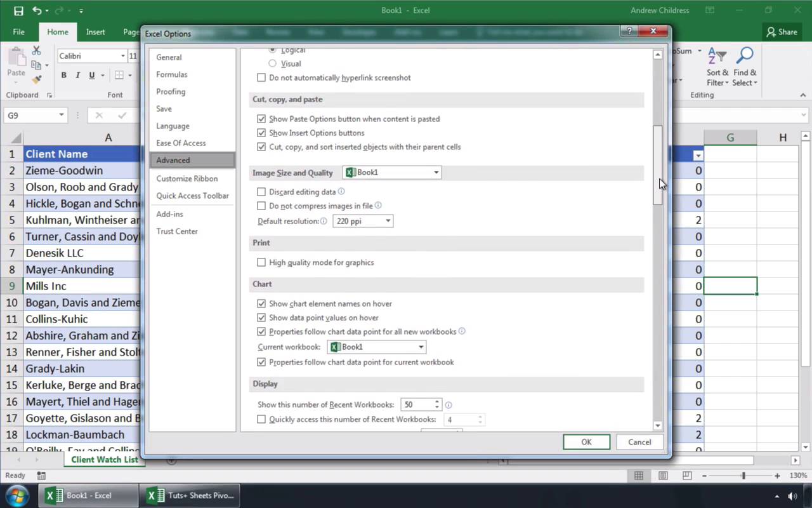Click the Find & Select magnifier icon

tap(745, 57)
